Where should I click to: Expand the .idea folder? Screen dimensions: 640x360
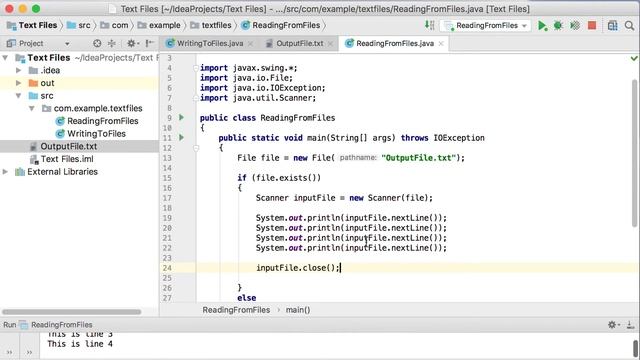pyautogui.click(x=18, y=70)
